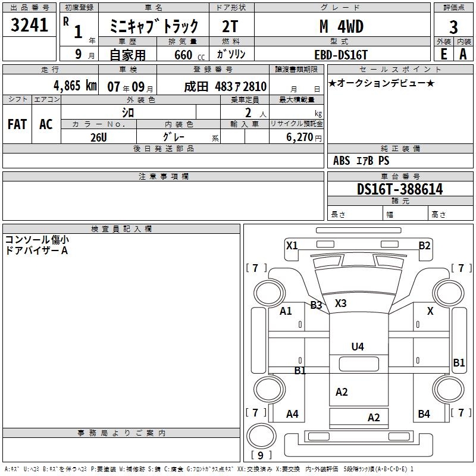Screen dimensions: 476x476
Task: Click the 出品番号 header
Action: click(29, 8)
